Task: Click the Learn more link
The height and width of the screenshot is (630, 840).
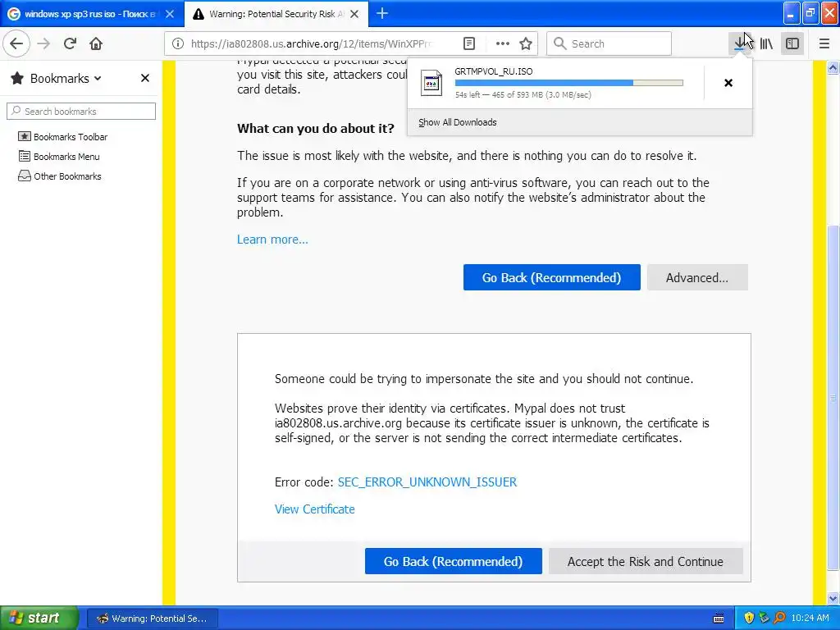Action: tap(272, 240)
